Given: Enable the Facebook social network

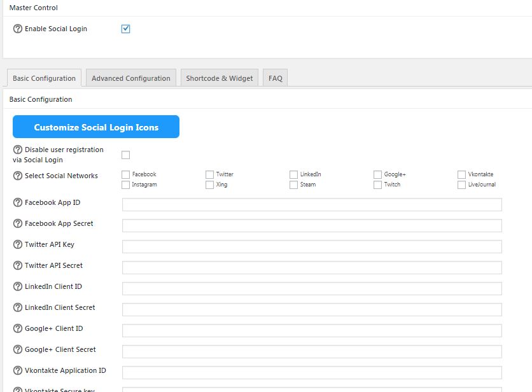Looking at the screenshot, I should tap(125, 174).
